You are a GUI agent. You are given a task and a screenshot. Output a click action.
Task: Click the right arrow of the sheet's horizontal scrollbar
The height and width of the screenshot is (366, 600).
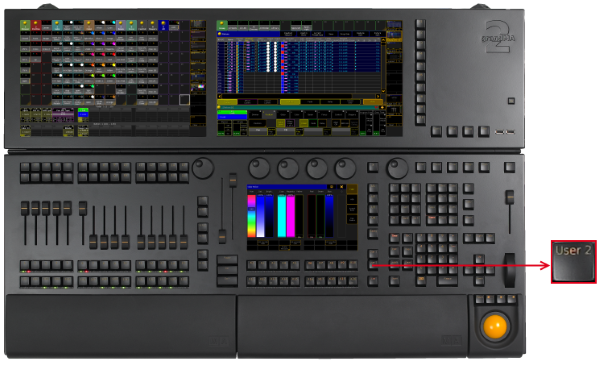tap(378, 96)
